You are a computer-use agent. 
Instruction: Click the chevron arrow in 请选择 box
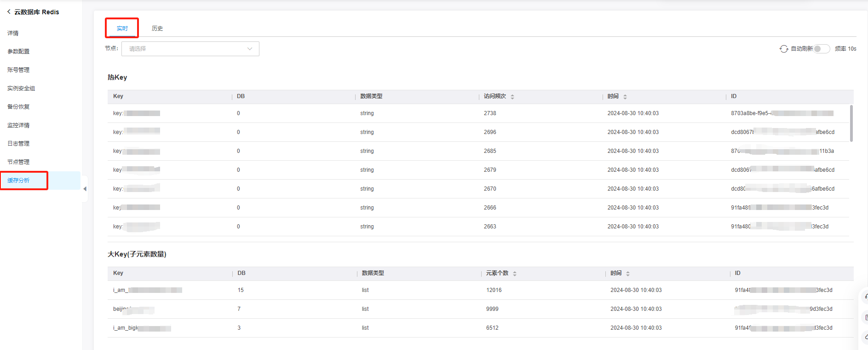[250, 49]
